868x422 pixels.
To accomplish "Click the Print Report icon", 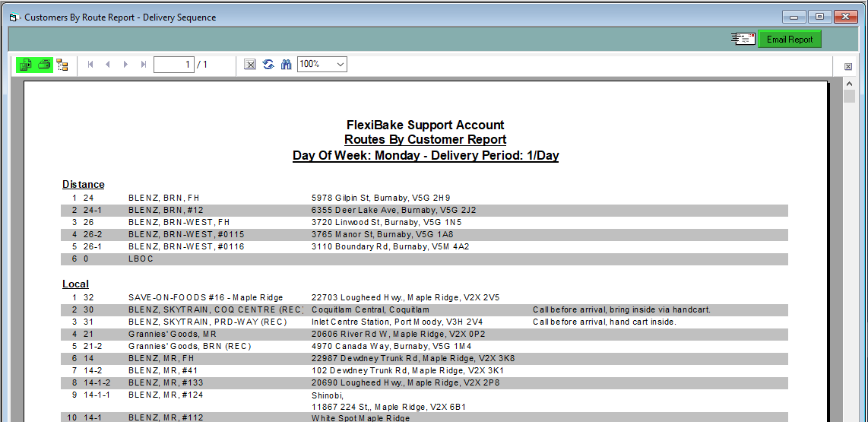I will 44,65.
